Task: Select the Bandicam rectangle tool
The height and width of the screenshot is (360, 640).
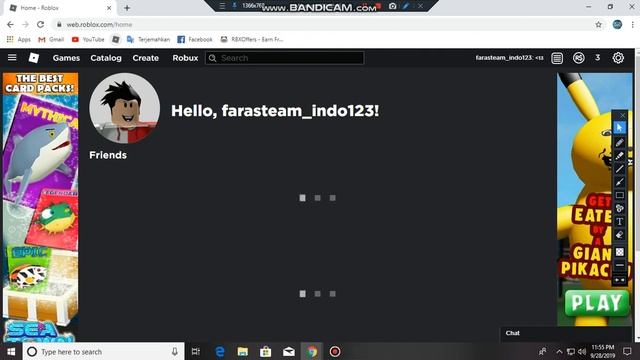Action: coord(619,195)
